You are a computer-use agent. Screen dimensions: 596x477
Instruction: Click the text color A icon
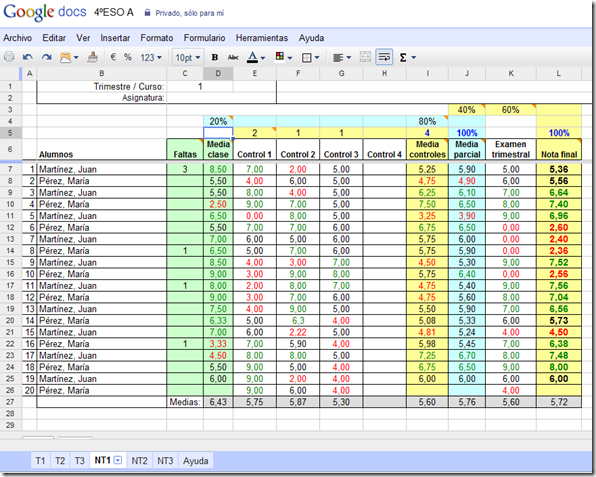tap(252, 57)
